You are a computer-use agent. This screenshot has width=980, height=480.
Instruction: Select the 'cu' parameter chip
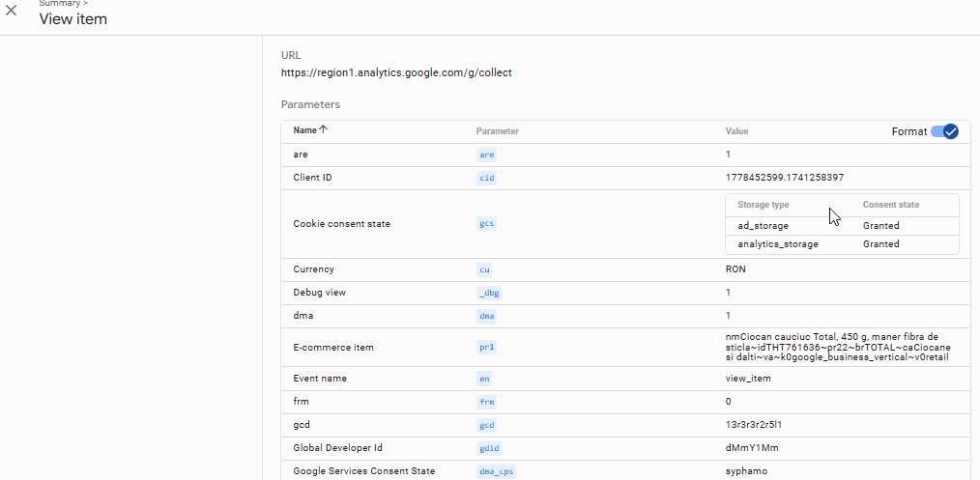pyautogui.click(x=484, y=269)
